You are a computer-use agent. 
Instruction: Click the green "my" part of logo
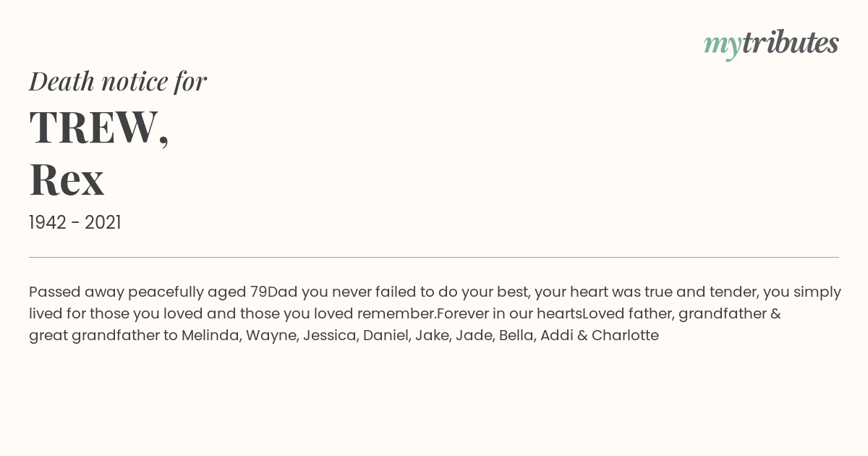coord(723,46)
